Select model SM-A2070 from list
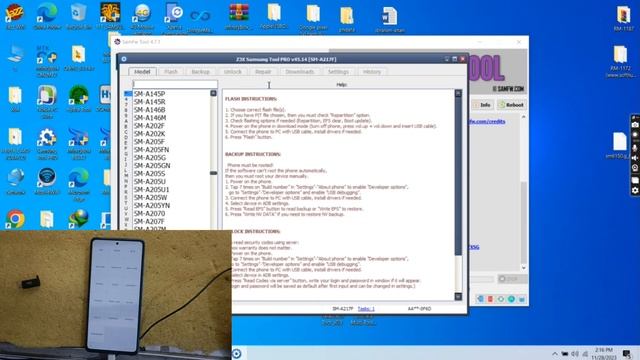 149,213
